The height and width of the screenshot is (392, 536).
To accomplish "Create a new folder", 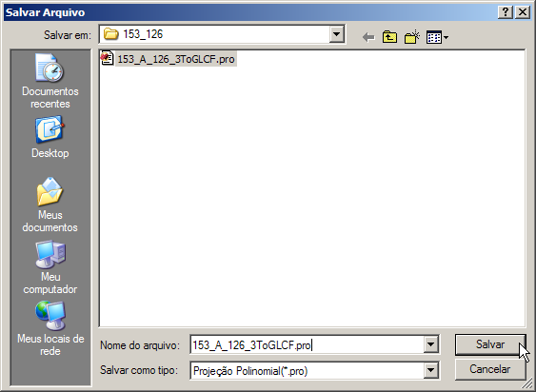I will coord(412,36).
